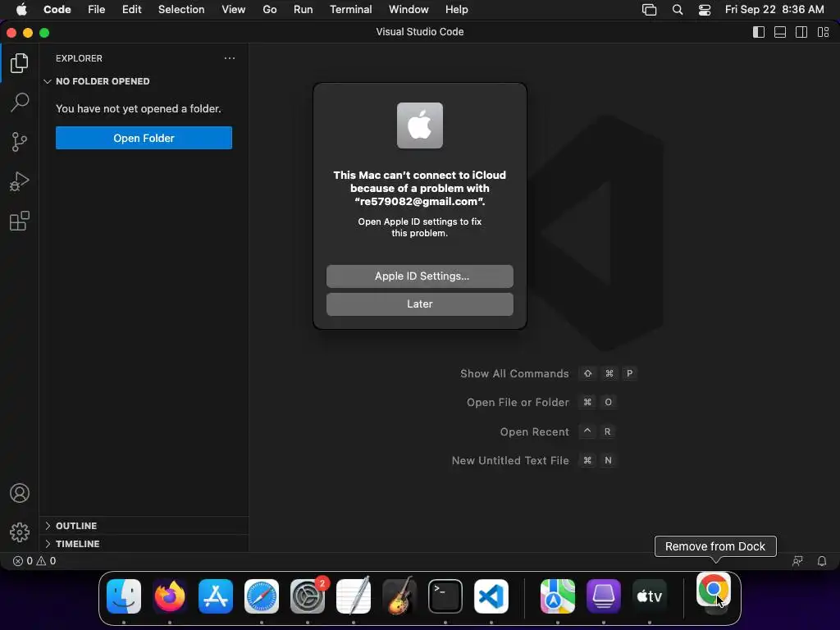The height and width of the screenshot is (630, 840).
Task: Select Remove from Dock menu item
Action: (x=715, y=546)
